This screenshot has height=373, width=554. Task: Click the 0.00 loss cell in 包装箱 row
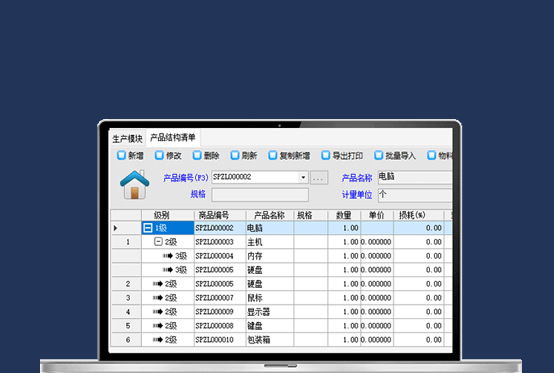[418, 340]
